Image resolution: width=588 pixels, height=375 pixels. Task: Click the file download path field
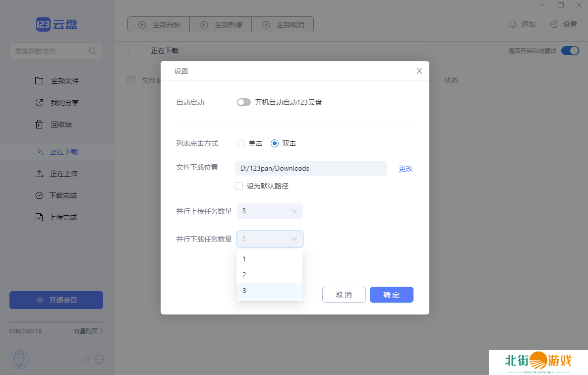(x=310, y=168)
